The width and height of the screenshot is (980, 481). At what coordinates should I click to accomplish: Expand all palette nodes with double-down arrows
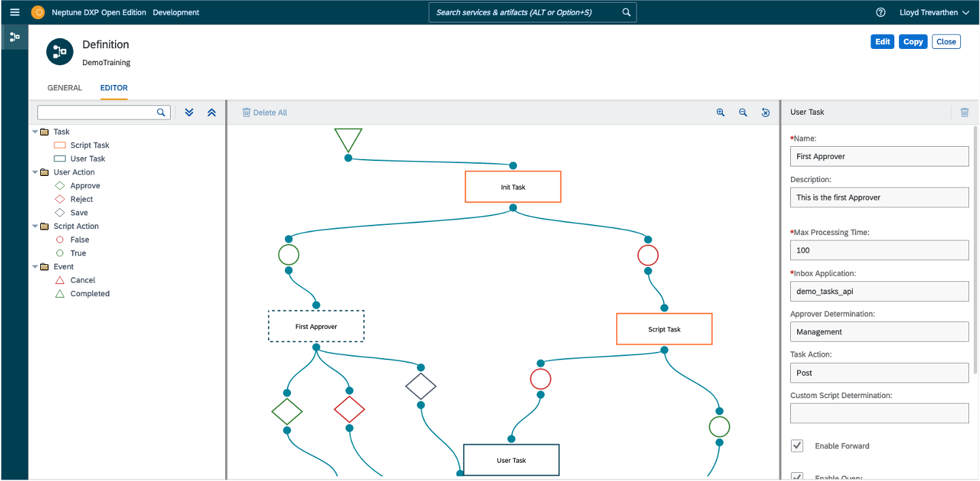pyautogui.click(x=189, y=112)
